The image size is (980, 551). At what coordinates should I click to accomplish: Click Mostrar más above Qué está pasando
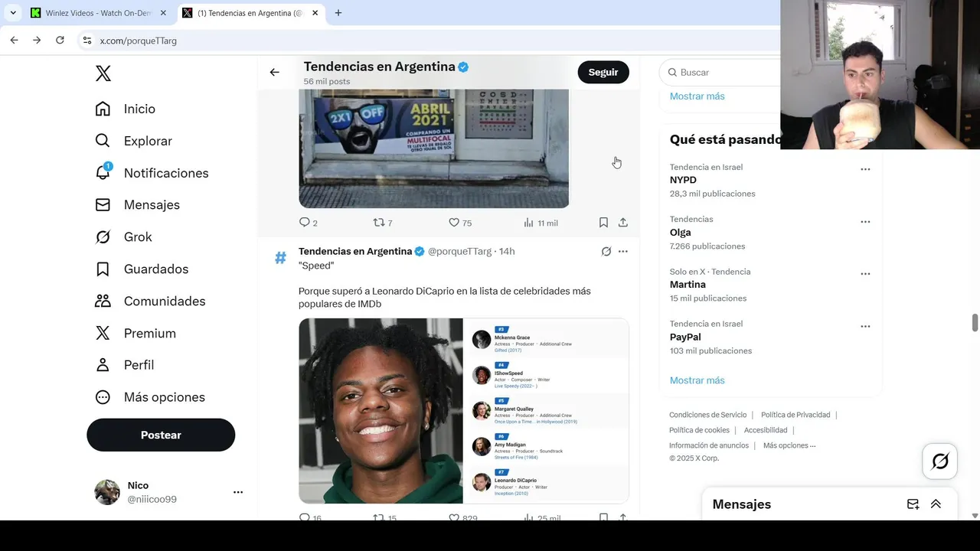tap(697, 96)
